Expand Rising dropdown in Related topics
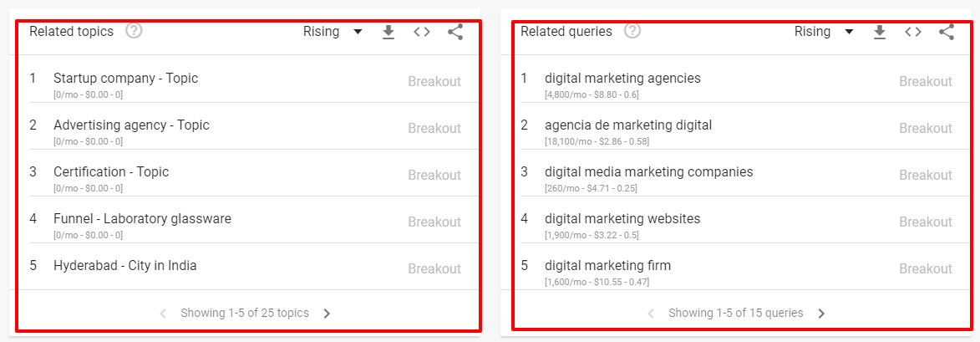This screenshot has width=980, height=342. tap(333, 32)
